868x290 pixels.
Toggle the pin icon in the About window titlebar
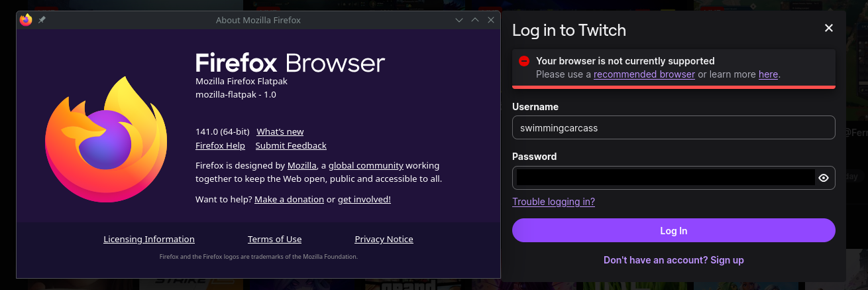coord(42,20)
